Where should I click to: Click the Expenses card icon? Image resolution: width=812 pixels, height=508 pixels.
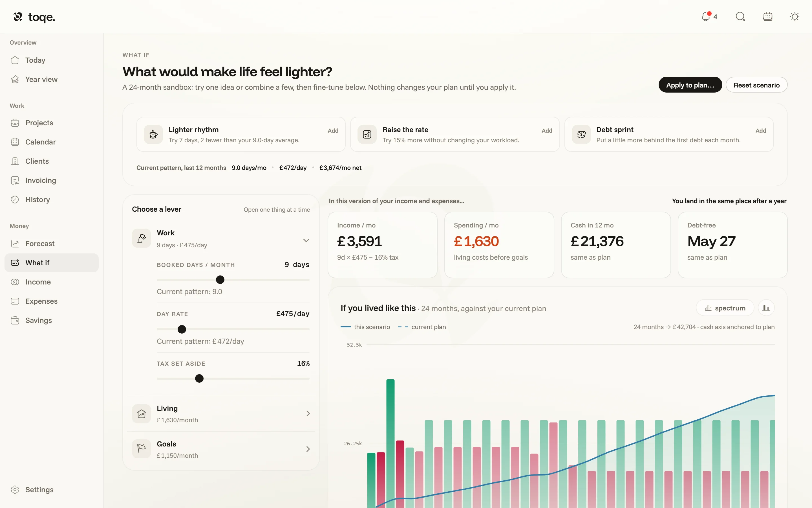(15, 301)
